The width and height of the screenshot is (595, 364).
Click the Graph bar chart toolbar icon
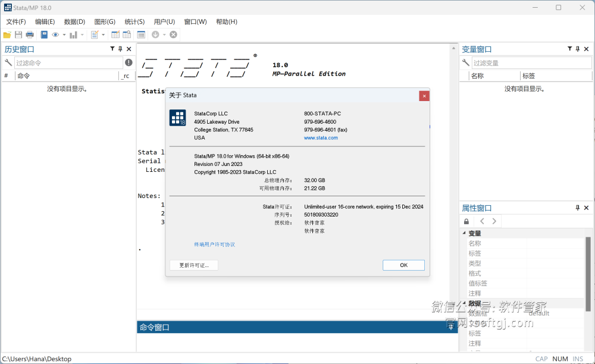click(73, 35)
